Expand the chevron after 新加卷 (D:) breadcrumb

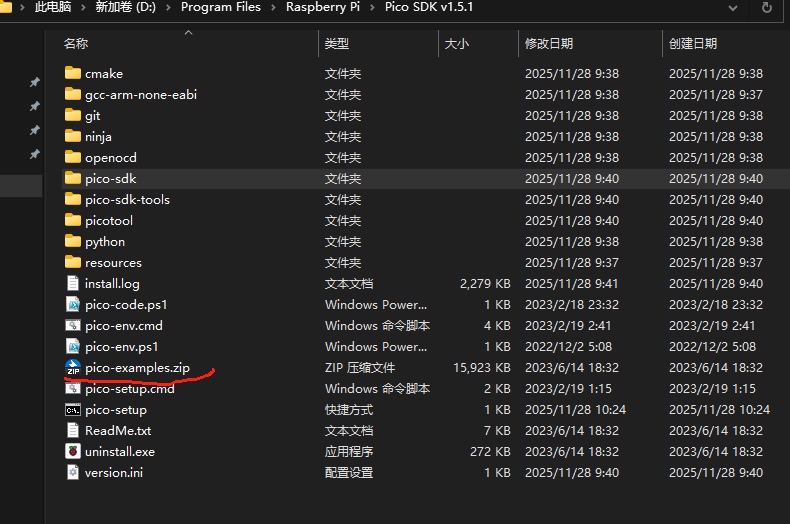pos(168,8)
